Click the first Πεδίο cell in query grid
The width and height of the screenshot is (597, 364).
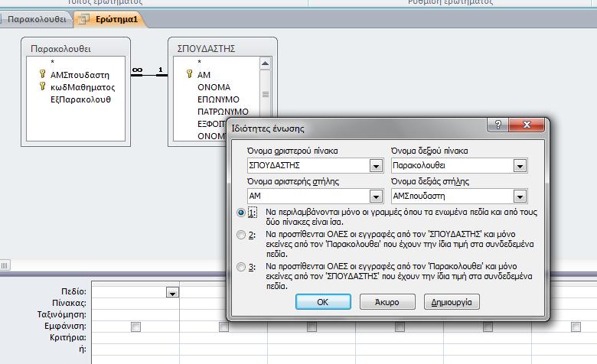tap(135, 292)
